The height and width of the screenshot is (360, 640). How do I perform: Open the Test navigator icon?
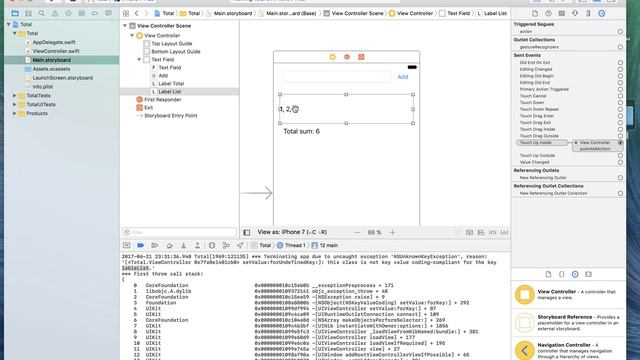pyautogui.click(x=68, y=13)
